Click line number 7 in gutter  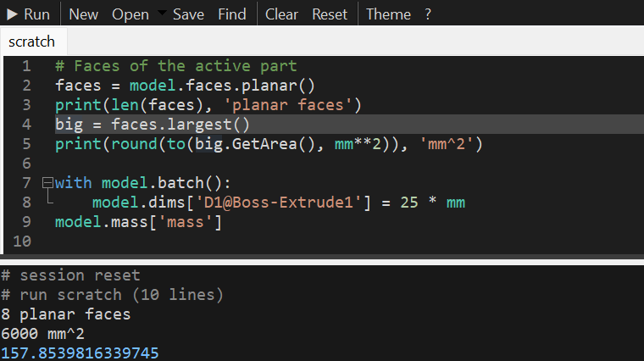[26, 183]
